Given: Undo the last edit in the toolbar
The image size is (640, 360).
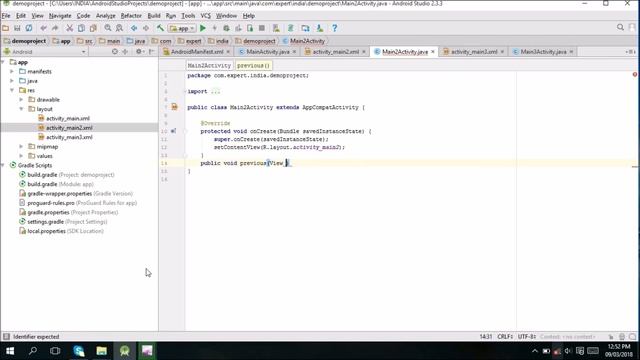Looking at the screenshot, I should pyautogui.click(x=43, y=28).
